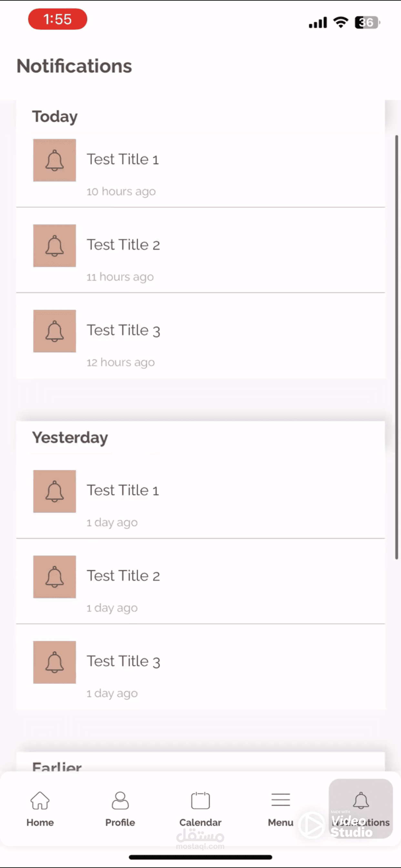Screen dimensions: 401x868
Task: Tap bell icon of Yesterday's Test Title 3
Action: (55, 662)
